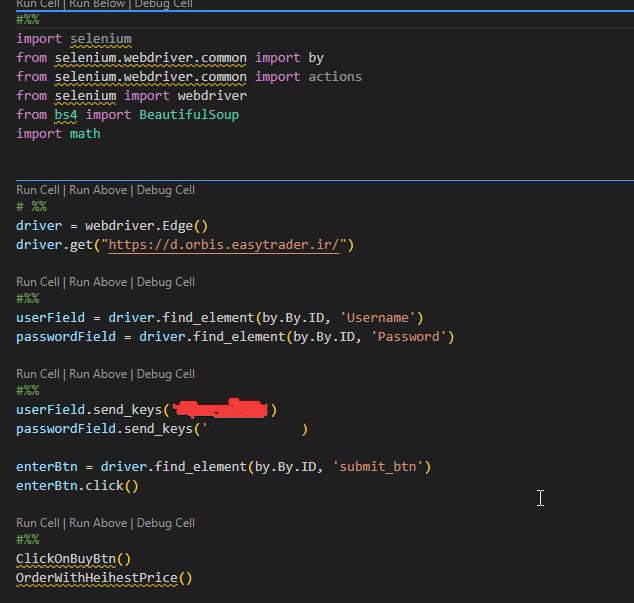Click 'math' in the import math line
This screenshot has width=634, height=603.
click(85, 134)
